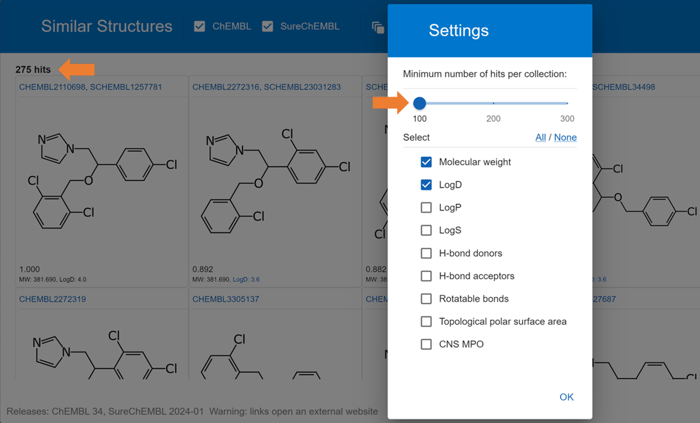Confirm settings with OK button
The image size is (700, 423).
pos(567,397)
